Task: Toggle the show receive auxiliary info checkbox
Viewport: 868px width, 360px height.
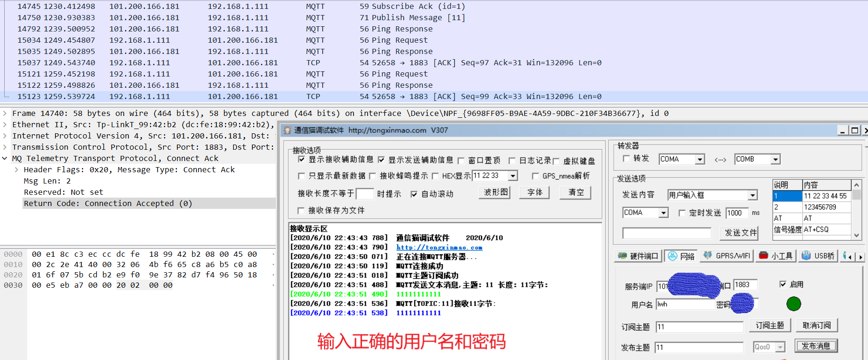Action: point(302,160)
